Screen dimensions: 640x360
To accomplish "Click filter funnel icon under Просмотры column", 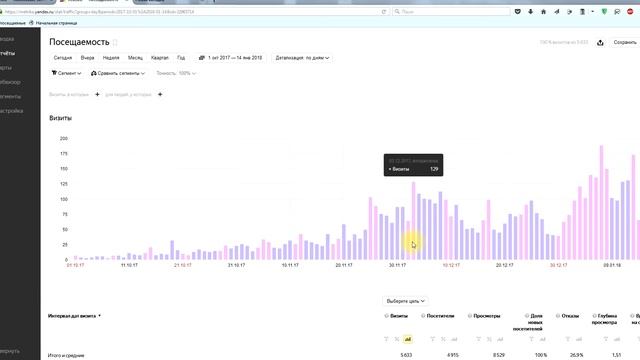I will point(479,339).
